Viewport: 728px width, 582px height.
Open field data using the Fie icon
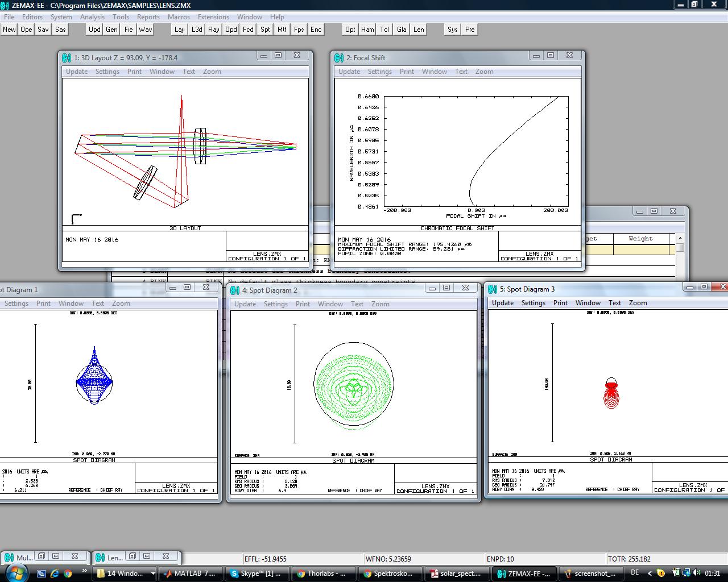click(x=128, y=29)
